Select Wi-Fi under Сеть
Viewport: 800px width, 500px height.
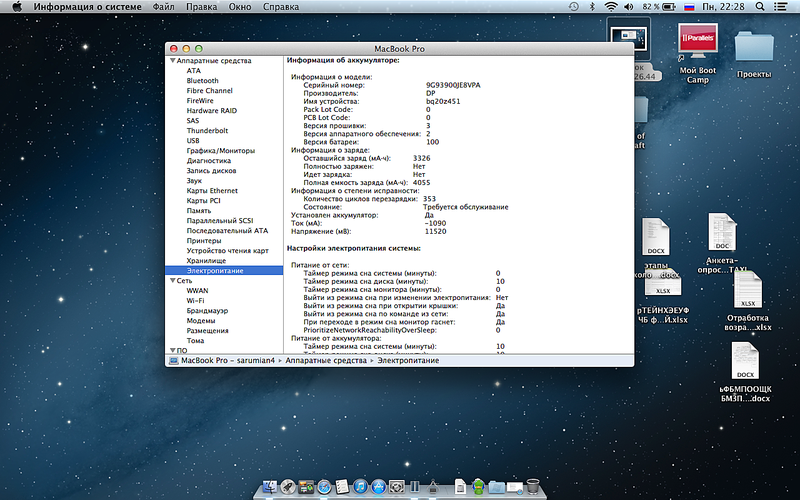195,301
